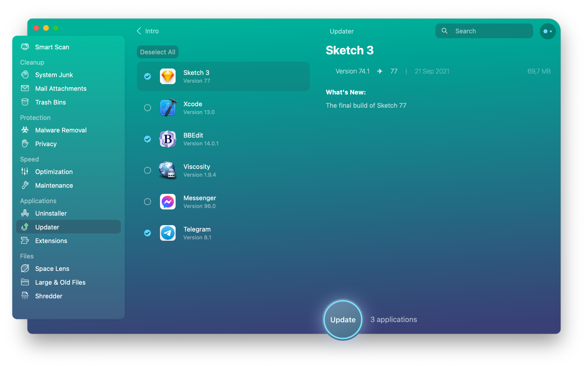Select the Maintenance icon in sidebar

pyautogui.click(x=25, y=185)
